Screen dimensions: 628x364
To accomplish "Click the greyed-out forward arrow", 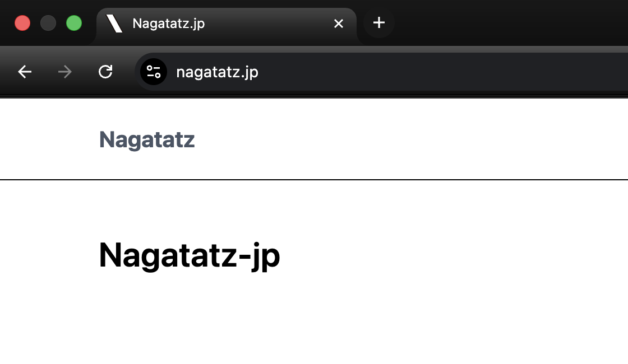I will click(65, 72).
